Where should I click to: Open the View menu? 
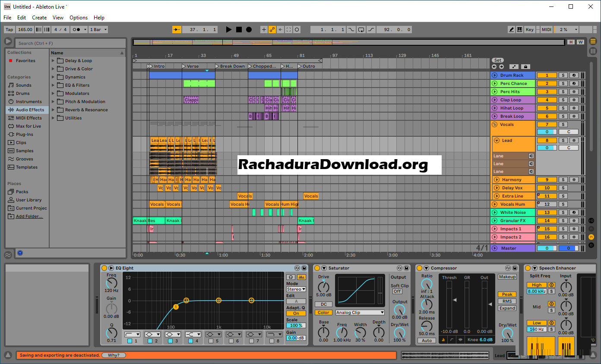[x=58, y=18]
